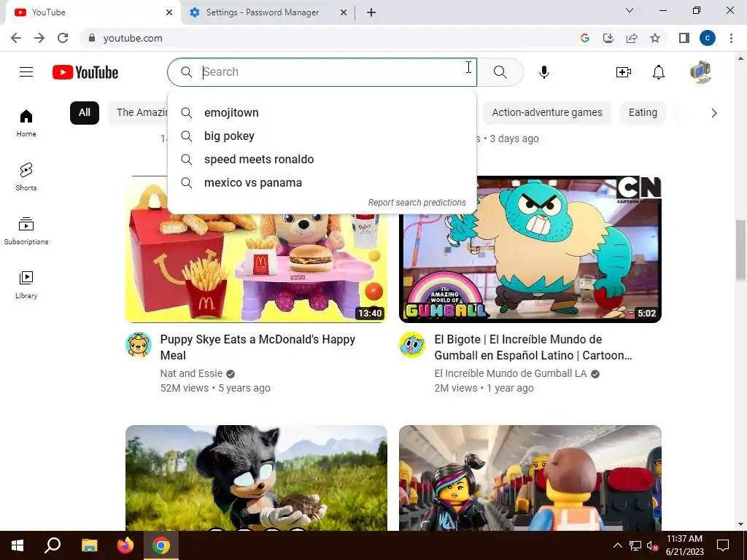Close the Settings - Password Manager tab
The height and width of the screenshot is (560, 747).
344,12
